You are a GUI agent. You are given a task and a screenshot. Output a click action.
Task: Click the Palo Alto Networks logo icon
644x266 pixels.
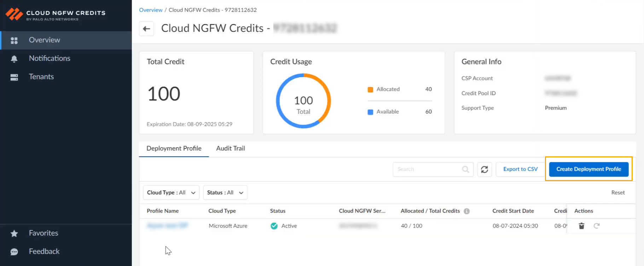click(x=14, y=14)
